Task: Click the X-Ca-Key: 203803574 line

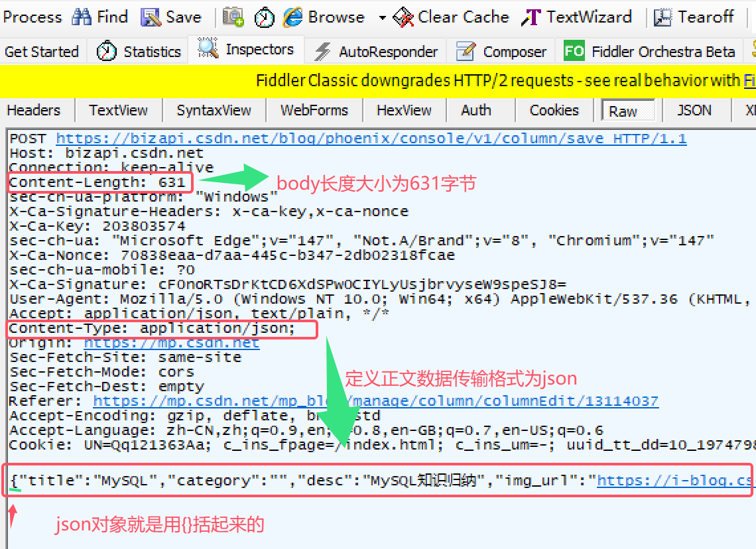Action: [x=97, y=226]
